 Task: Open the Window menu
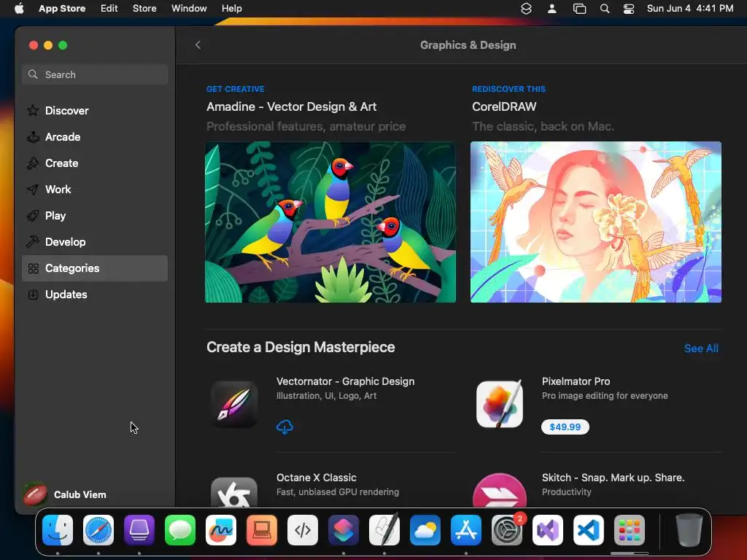pos(189,9)
